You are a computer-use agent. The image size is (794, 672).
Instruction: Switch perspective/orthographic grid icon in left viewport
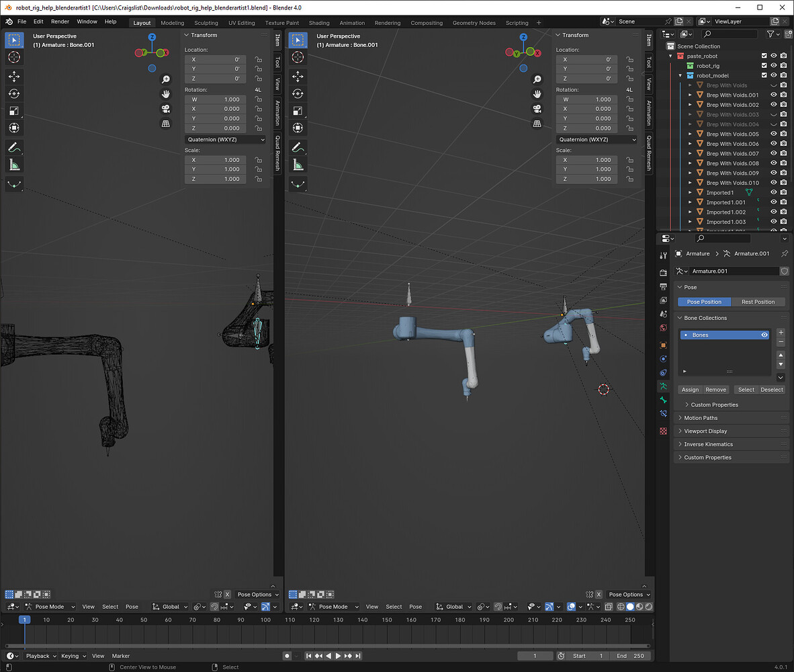tap(166, 124)
